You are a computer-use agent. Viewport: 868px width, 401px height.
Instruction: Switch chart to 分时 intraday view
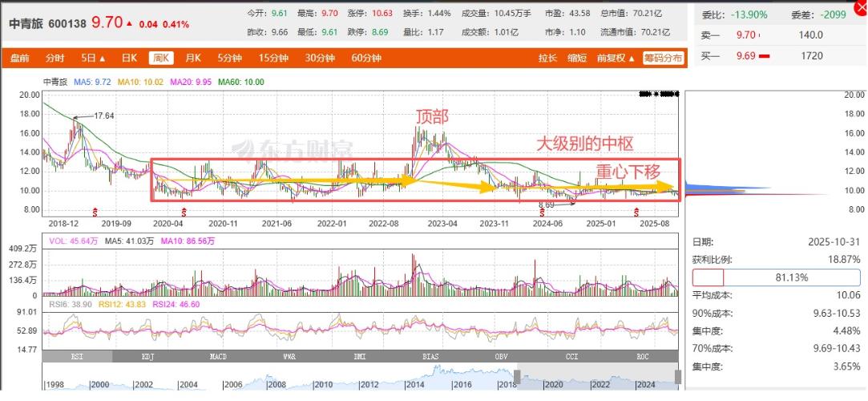(55, 59)
